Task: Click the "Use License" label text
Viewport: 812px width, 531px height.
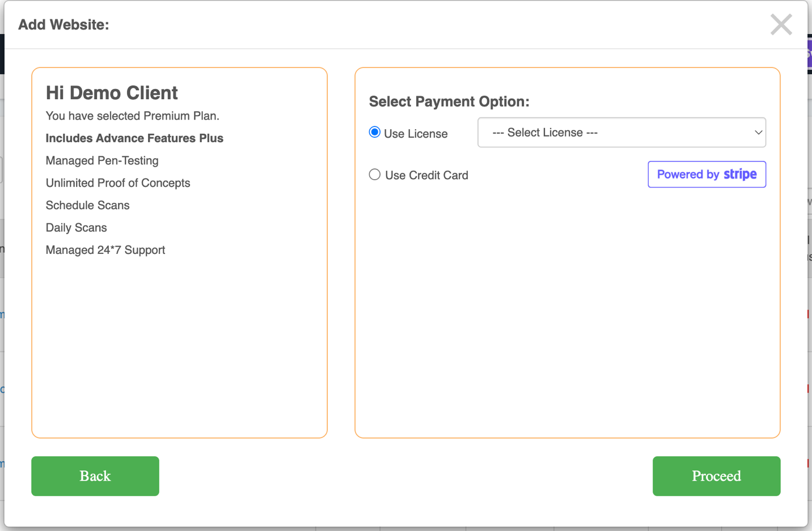Action: 416,134
